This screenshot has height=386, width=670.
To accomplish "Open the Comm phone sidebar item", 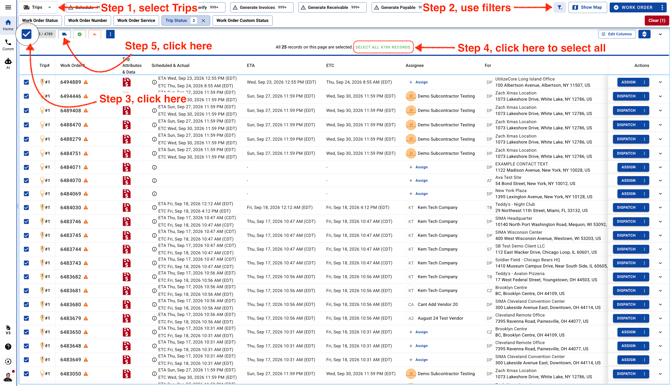I will click(8, 44).
